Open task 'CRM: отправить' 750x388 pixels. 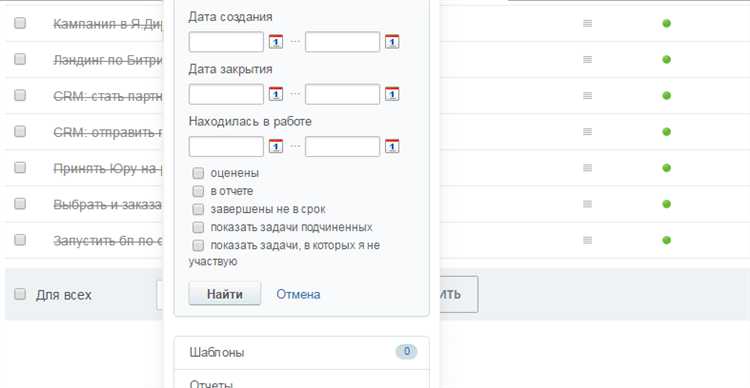point(108,132)
